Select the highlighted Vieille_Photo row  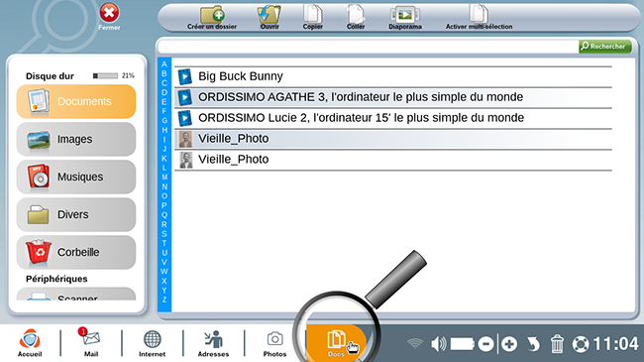click(x=393, y=139)
